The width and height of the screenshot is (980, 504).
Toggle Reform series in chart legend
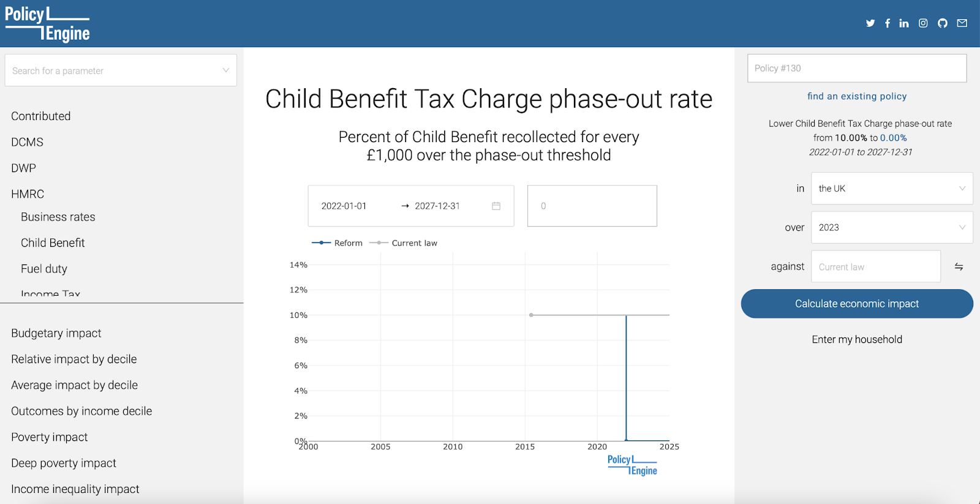tap(337, 243)
